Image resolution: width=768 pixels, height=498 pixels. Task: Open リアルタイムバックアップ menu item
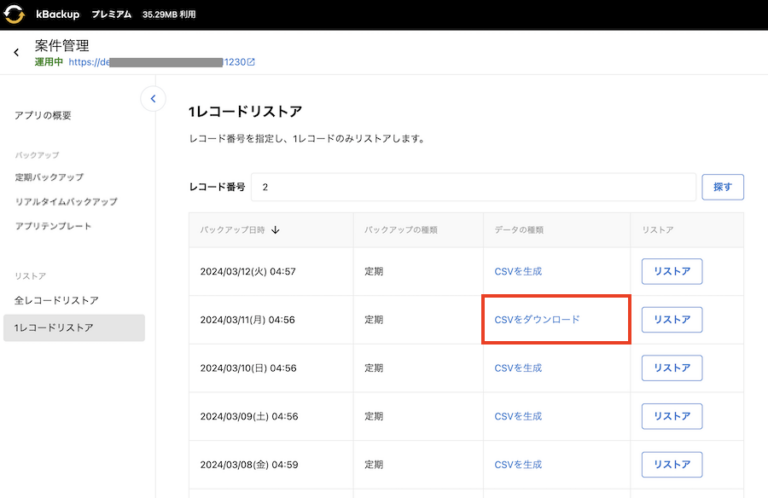point(66,202)
